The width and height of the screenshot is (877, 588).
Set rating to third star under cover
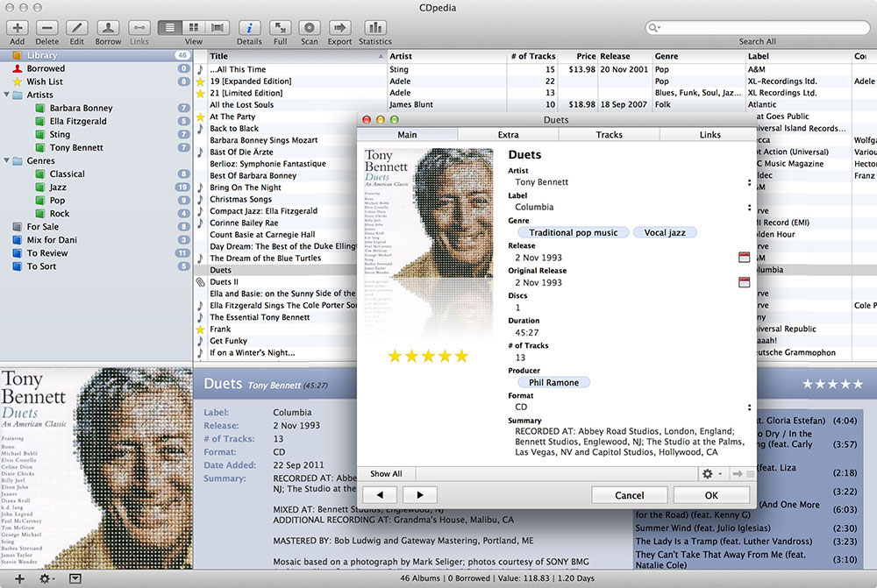pos(428,356)
